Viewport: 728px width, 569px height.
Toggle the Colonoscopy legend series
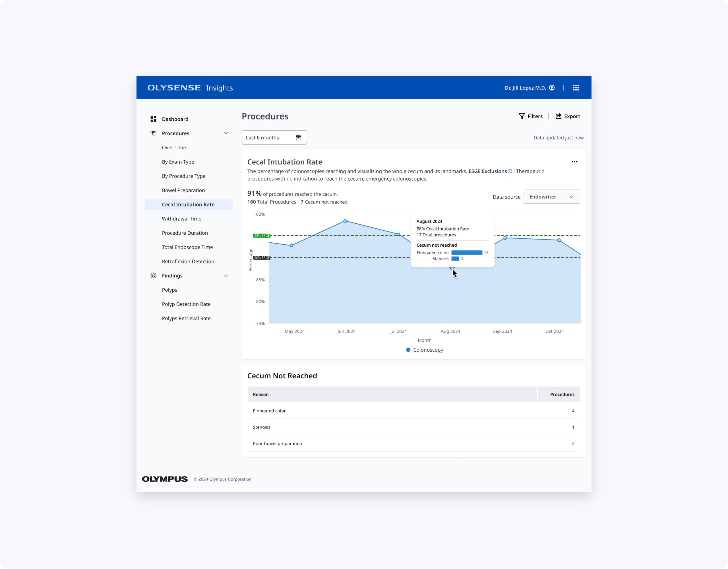pos(424,350)
